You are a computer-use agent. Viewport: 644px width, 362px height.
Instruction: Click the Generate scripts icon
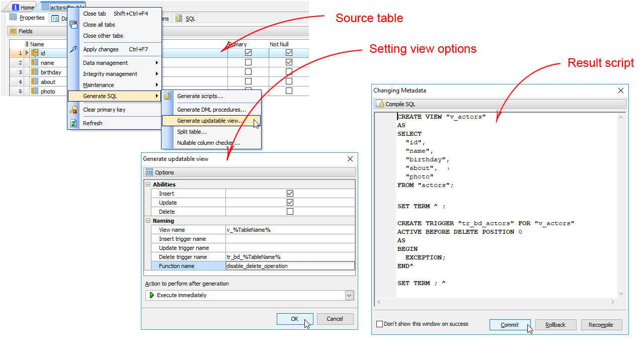(x=168, y=96)
